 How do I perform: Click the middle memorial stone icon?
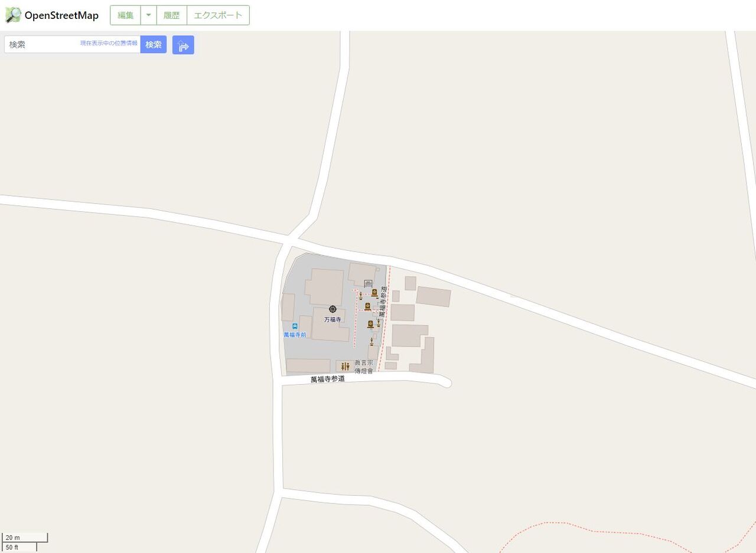[367, 306]
